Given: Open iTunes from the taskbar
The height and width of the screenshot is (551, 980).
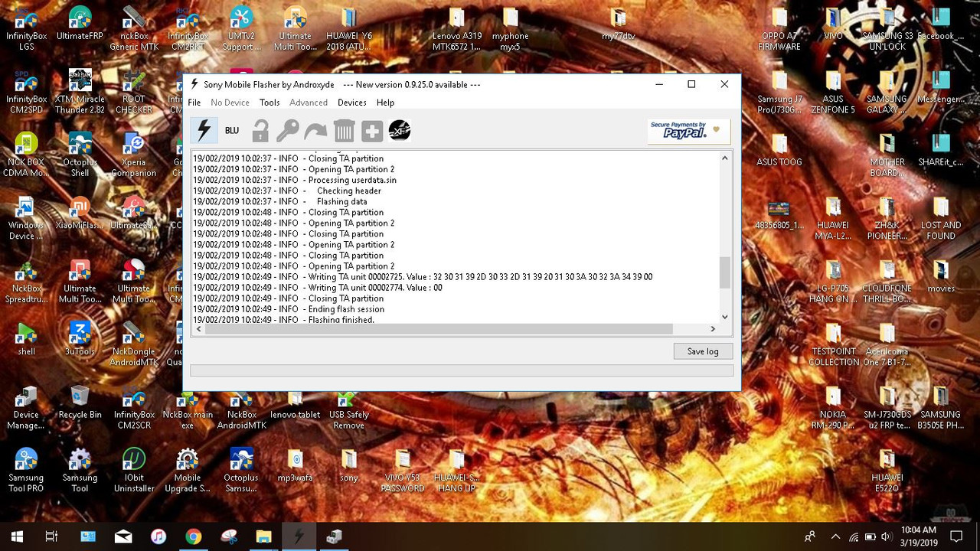Looking at the screenshot, I should pyautogui.click(x=158, y=536).
